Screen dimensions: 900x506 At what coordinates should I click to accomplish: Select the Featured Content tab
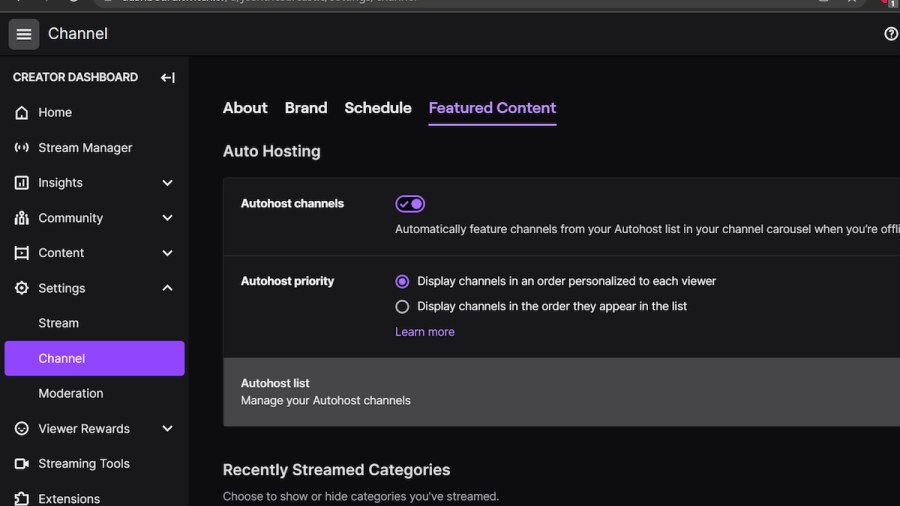[x=492, y=108]
